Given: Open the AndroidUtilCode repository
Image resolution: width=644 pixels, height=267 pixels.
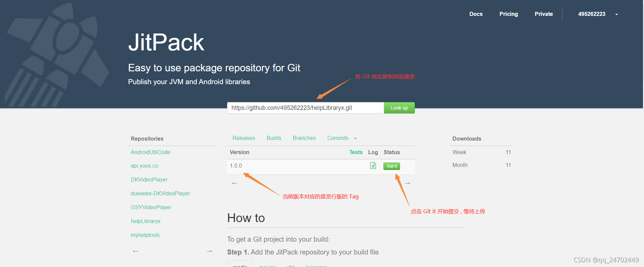Looking at the screenshot, I should 150,152.
